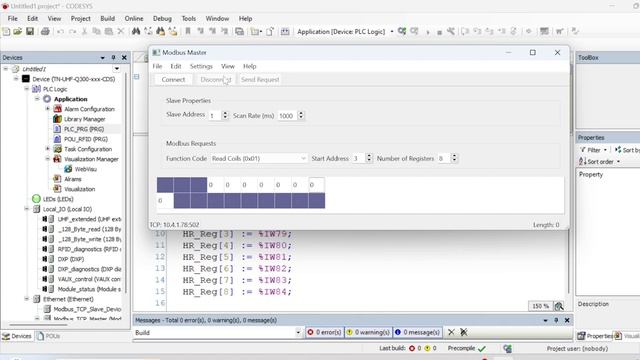Click the Start application toolbar icon
This screenshot has height=360, width=640.
[428, 32]
